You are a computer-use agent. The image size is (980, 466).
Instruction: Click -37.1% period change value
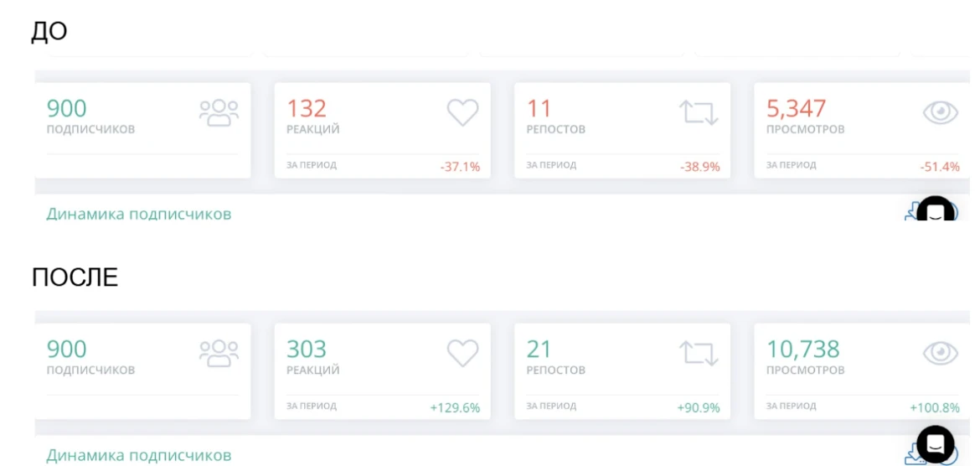click(460, 167)
